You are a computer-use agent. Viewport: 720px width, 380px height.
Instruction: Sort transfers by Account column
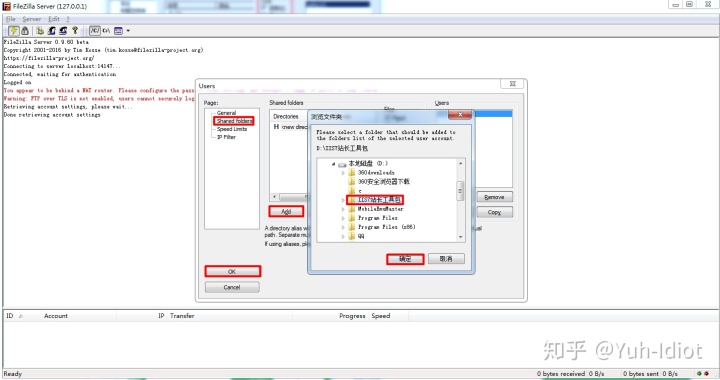pyautogui.click(x=56, y=316)
